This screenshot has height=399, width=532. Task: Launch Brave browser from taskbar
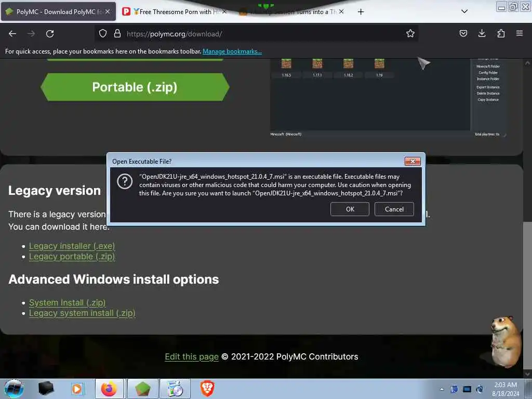click(x=207, y=389)
